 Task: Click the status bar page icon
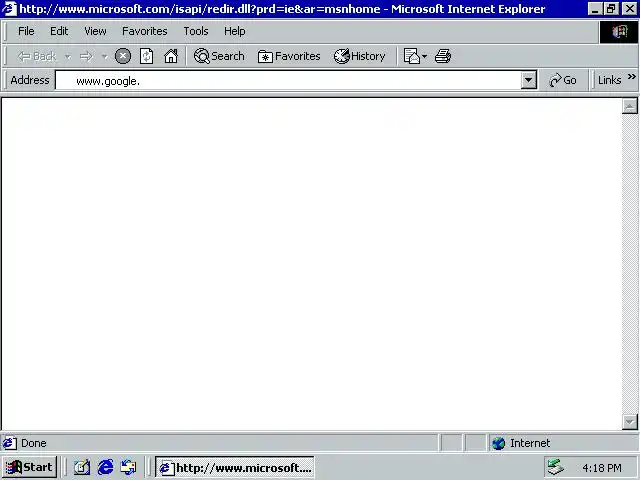click(10, 443)
